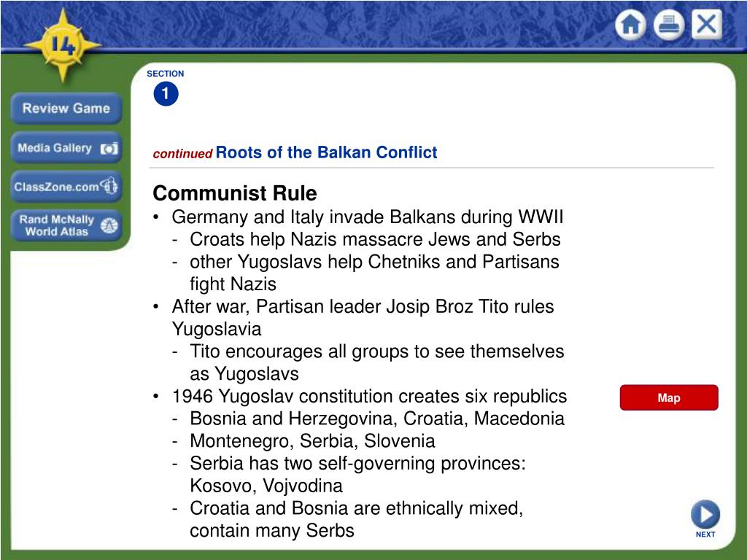Click the 1946 Yugoslav constitution bullet line
Image resolution: width=747 pixels, height=560 pixels.
coord(369,396)
